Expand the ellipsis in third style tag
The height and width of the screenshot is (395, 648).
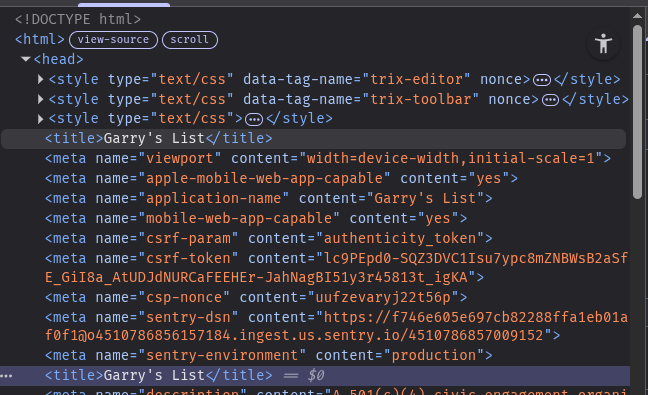[254, 119]
